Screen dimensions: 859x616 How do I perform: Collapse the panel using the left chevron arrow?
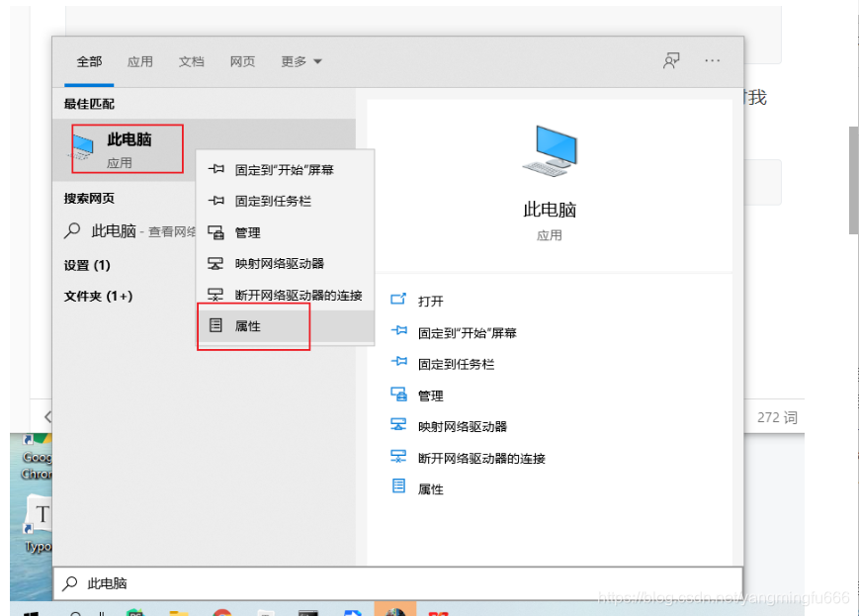pos(49,416)
